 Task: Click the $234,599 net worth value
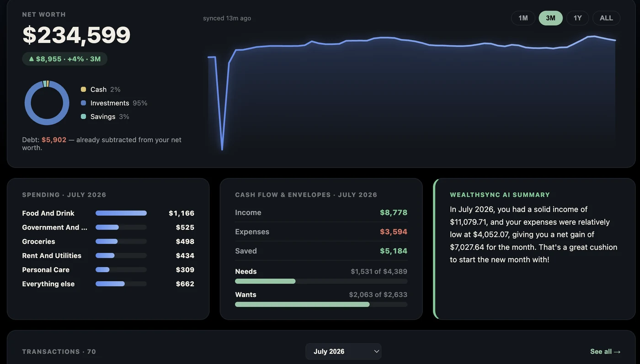pyautogui.click(x=76, y=35)
